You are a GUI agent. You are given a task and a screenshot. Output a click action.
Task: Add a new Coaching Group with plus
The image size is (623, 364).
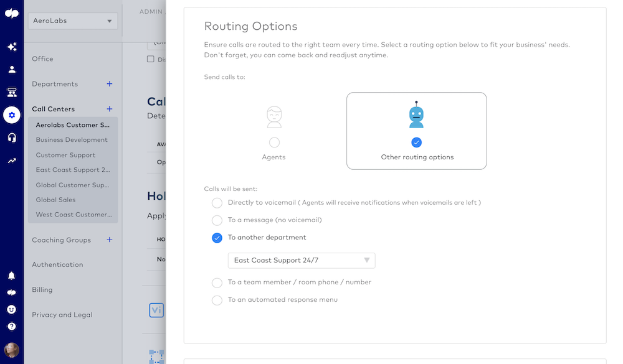point(109,240)
